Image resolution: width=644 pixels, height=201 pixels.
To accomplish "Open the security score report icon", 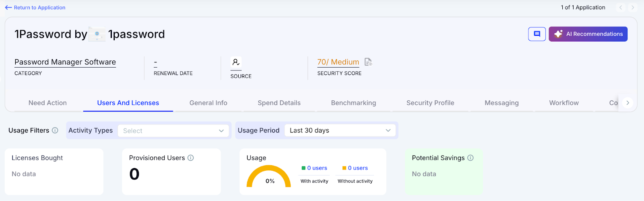I will tap(368, 62).
